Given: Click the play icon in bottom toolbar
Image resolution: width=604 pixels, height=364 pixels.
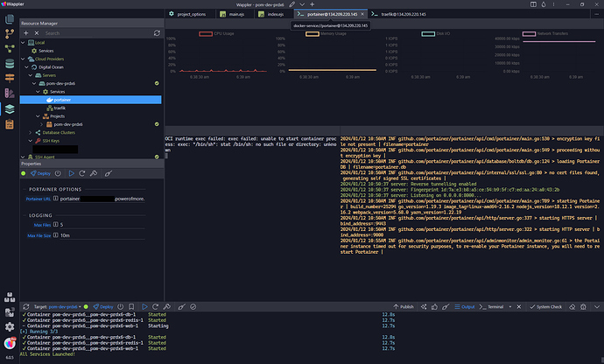Looking at the screenshot, I should tap(144, 306).
